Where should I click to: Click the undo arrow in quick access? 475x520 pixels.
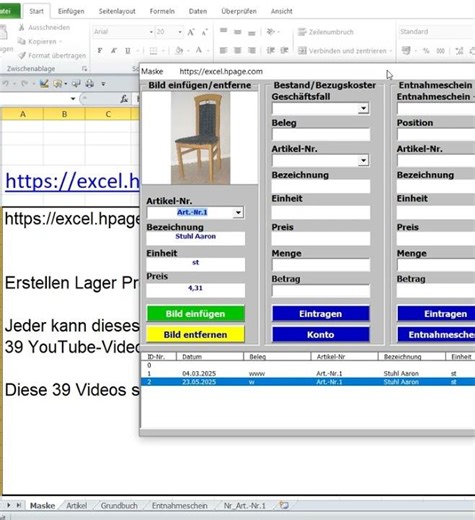click(x=6, y=83)
